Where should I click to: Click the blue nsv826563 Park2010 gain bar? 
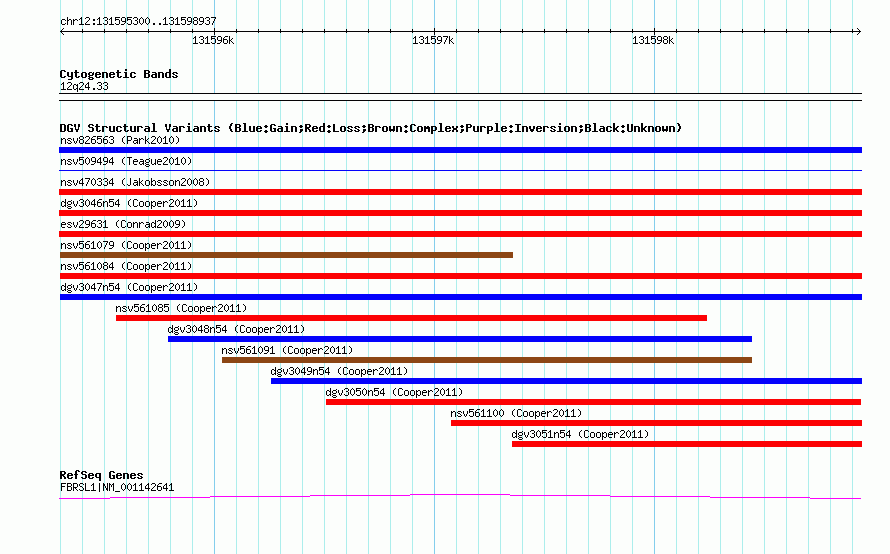click(x=460, y=150)
